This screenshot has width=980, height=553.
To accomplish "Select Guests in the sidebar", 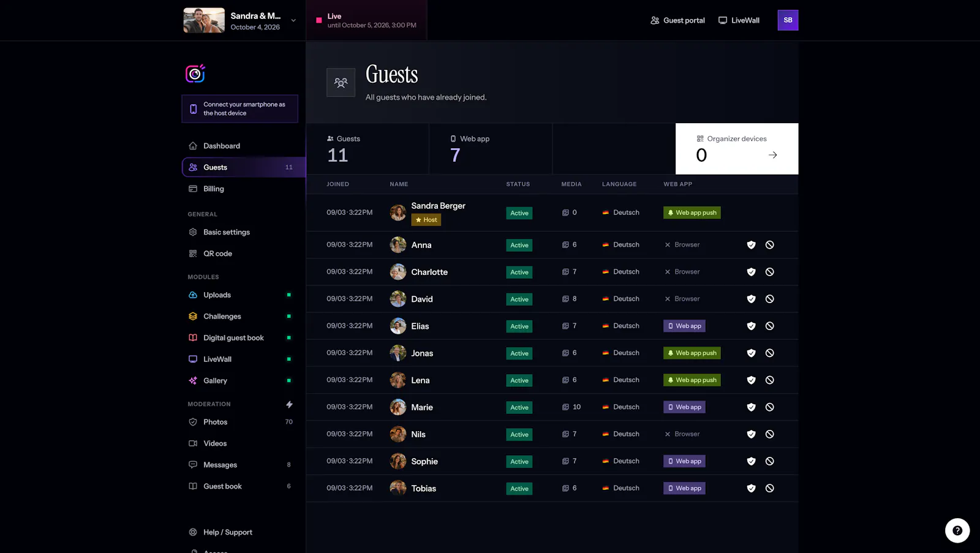I will [x=244, y=167].
